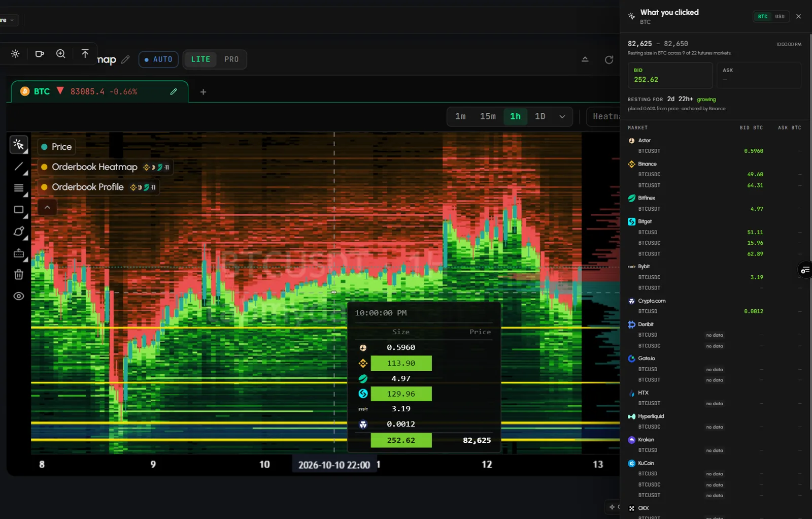This screenshot has width=812, height=519.
Task: Collapse the indicator legend list
Action: pos(47,207)
